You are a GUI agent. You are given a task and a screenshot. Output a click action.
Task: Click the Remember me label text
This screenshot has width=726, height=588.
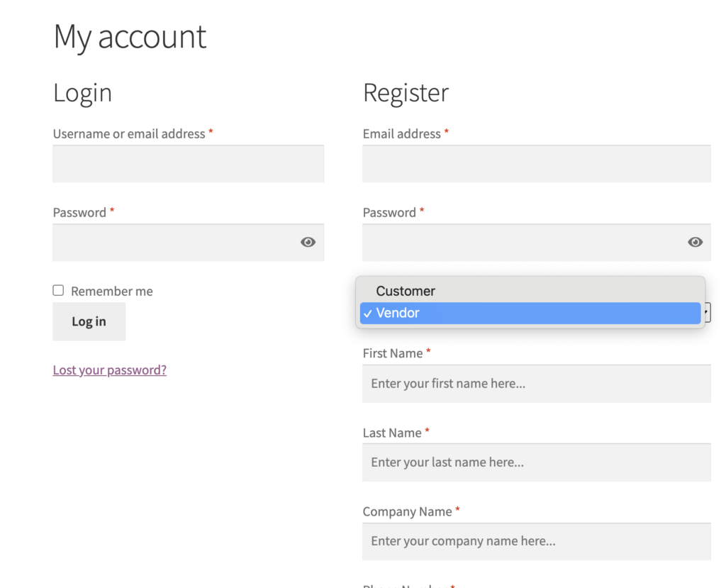click(x=111, y=291)
